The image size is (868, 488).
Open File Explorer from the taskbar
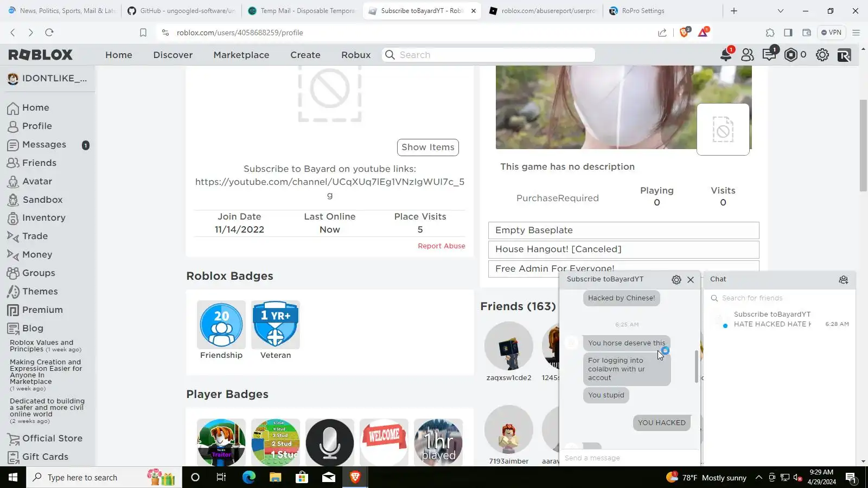click(x=276, y=477)
